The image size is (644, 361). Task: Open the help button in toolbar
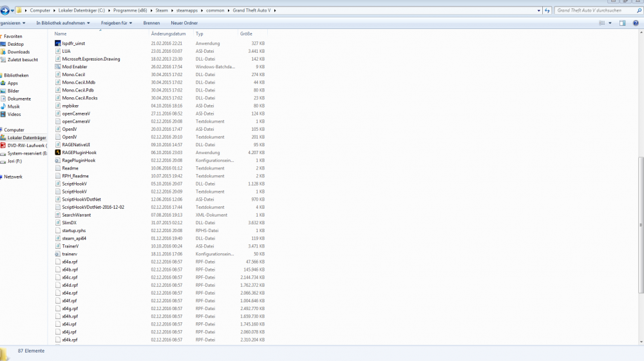pos(636,23)
